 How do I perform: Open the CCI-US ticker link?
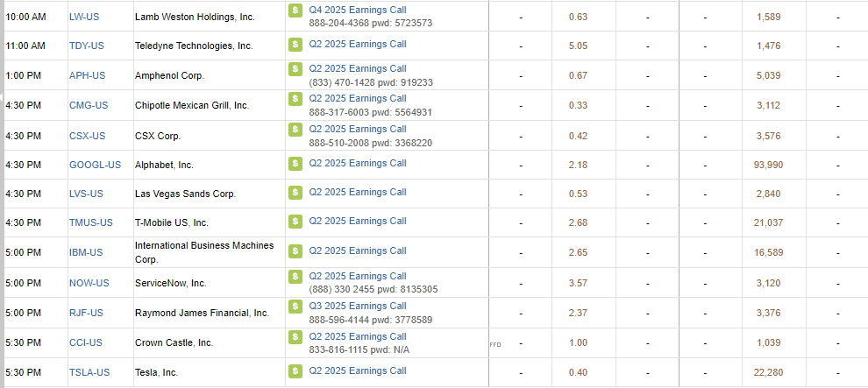tap(85, 342)
